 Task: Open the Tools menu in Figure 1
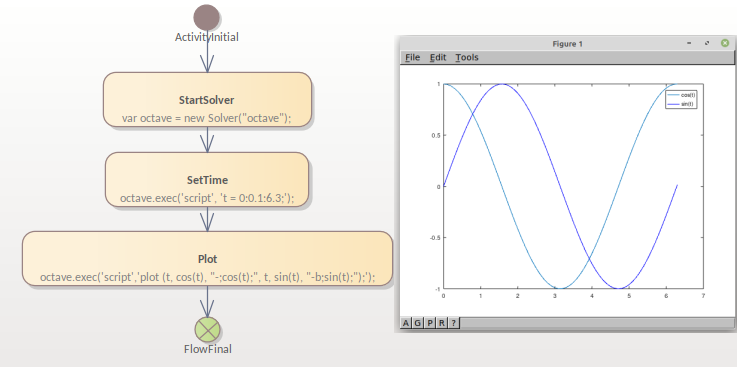[467, 57]
